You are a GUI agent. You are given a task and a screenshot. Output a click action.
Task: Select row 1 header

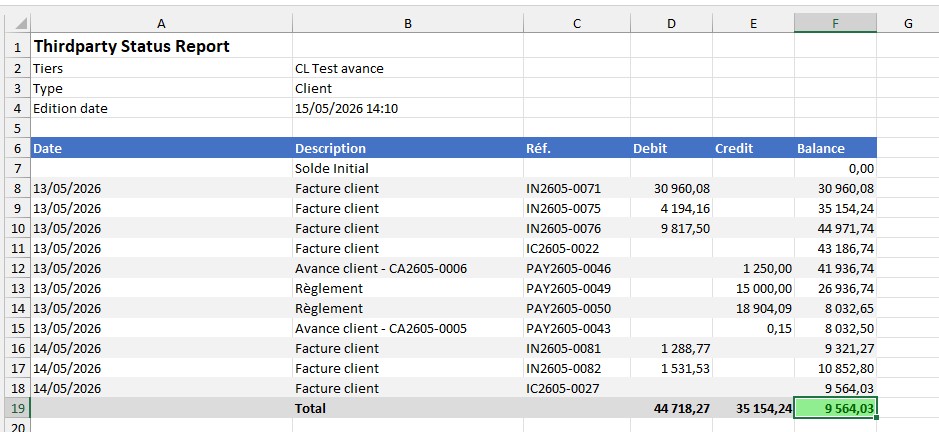coord(18,46)
